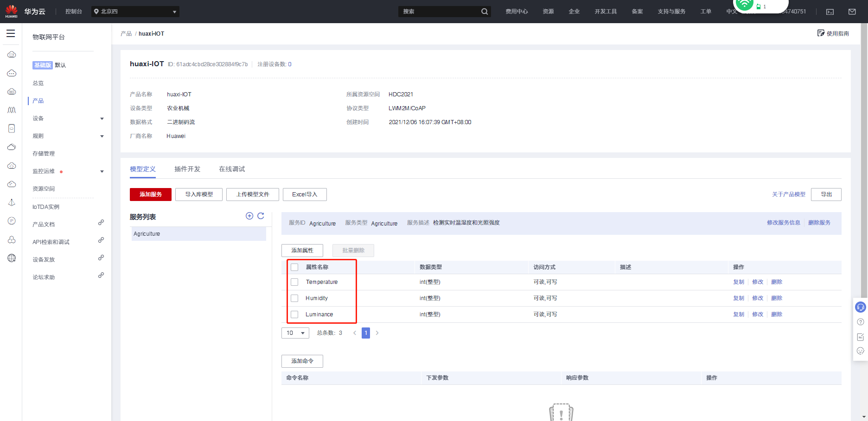The image size is (868, 421).
Task: Click the 上传模型文件 button
Action: pyautogui.click(x=253, y=195)
